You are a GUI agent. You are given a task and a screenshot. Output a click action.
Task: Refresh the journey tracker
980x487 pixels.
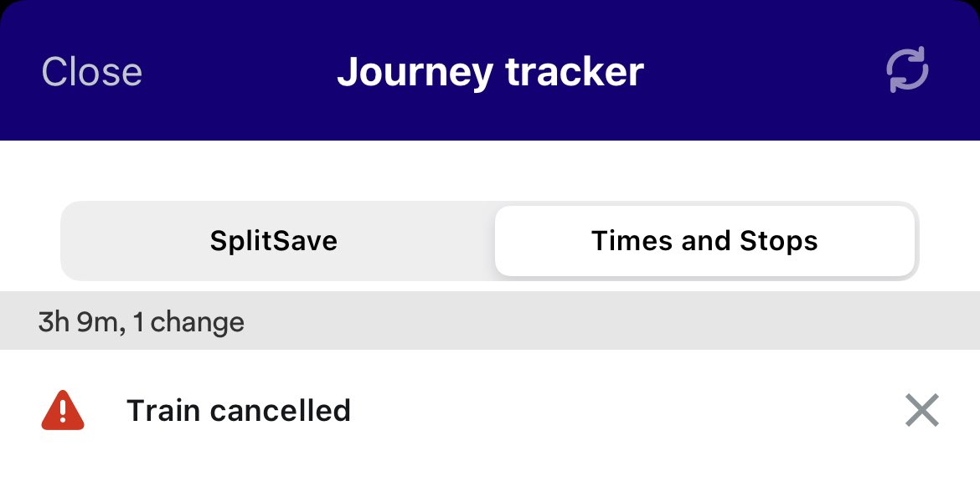tap(908, 71)
